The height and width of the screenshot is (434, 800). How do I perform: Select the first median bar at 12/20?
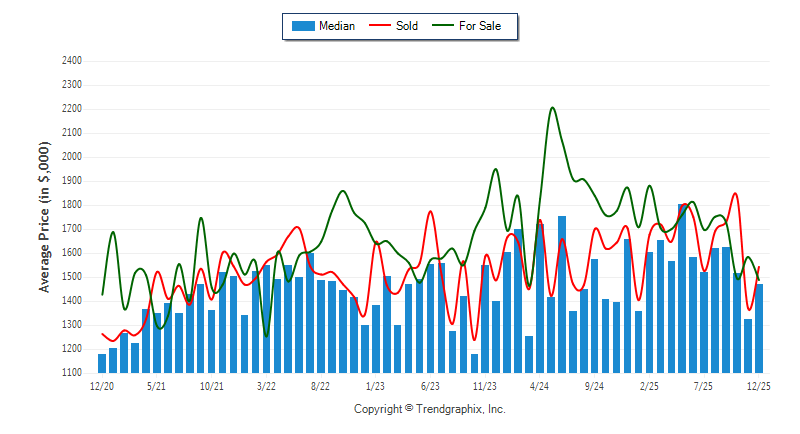tap(102, 363)
